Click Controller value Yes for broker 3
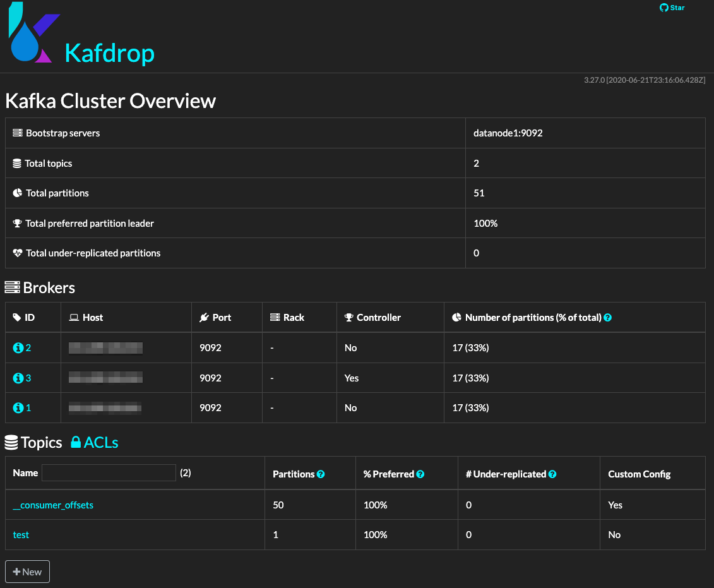This screenshot has height=588, width=714. pos(352,378)
